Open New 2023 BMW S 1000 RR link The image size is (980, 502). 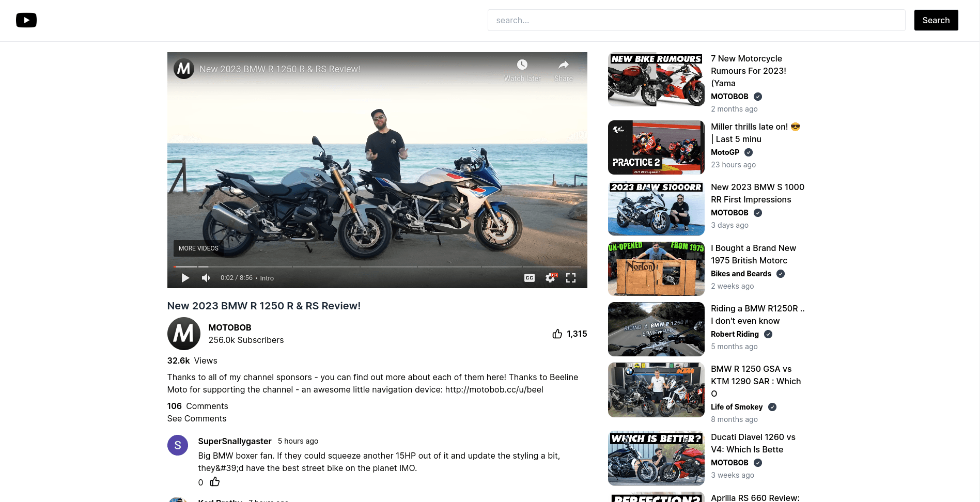point(757,193)
